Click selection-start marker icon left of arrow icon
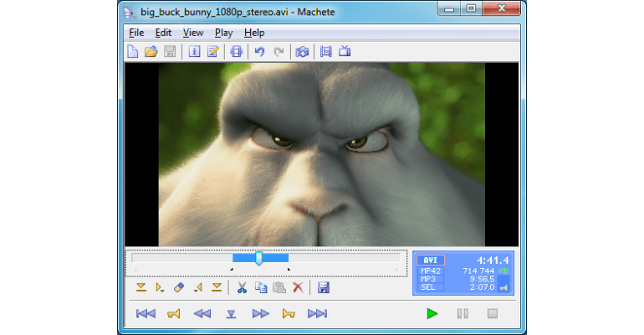This screenshot has width=644, height=335. point(141,288)
